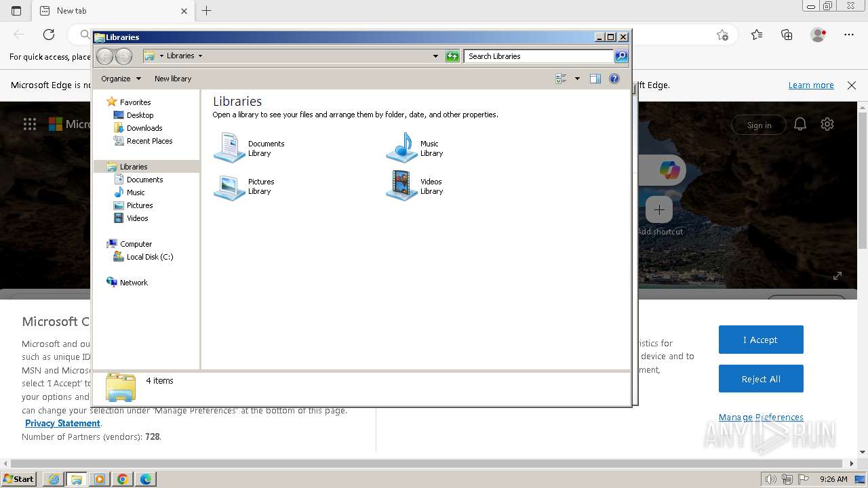The image size is (868, 488).
Task: Click the 9:26 AM system clock
Action: pos(833,479)
